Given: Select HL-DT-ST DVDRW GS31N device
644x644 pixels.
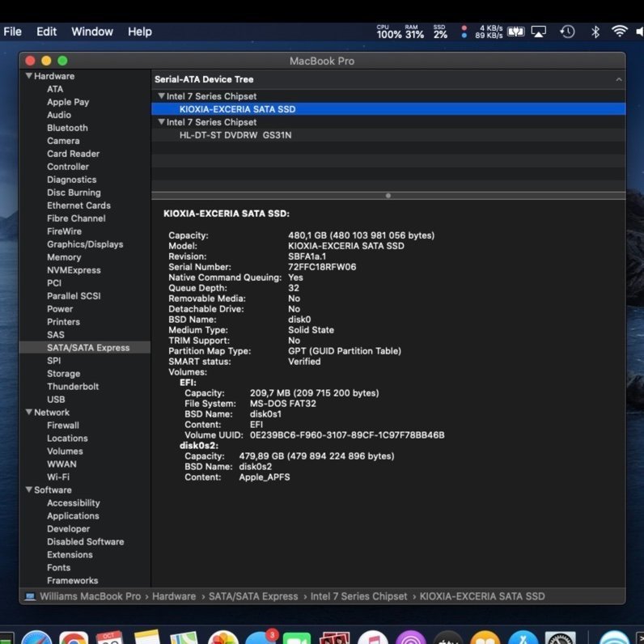Looking at the screenshot, I should click(x=235, y=135).
